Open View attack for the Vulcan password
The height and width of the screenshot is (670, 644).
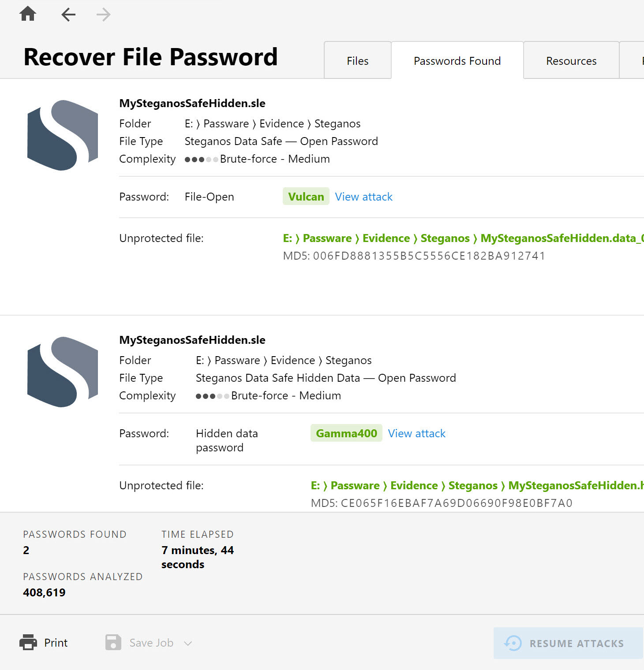point(363,197)
